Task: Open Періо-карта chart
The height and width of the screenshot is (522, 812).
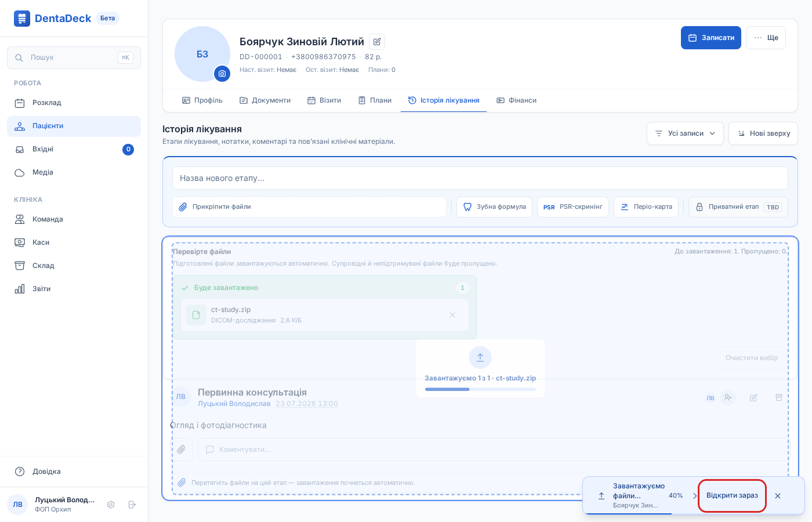Action: (x=646, y=207)
